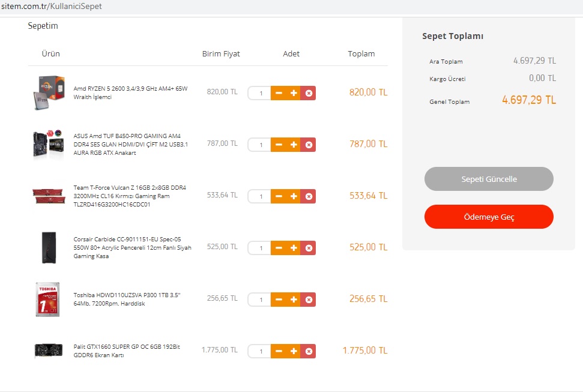The height and width of the screenshot is (392, 583).
Task: Click the Sepeti Güncelle button
Action: 489,179
